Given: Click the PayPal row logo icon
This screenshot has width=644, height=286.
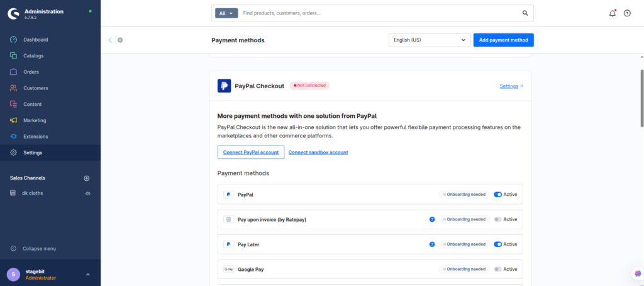Looking at the screenshot, I should tap(228, 195).
